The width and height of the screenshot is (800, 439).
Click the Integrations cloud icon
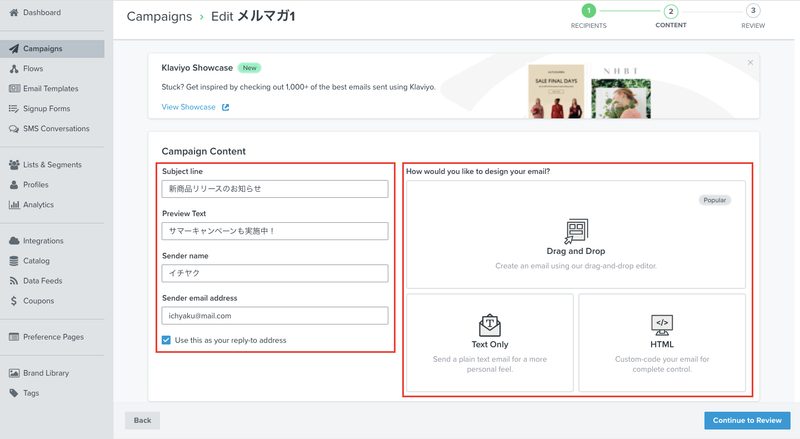pos(14,240)
